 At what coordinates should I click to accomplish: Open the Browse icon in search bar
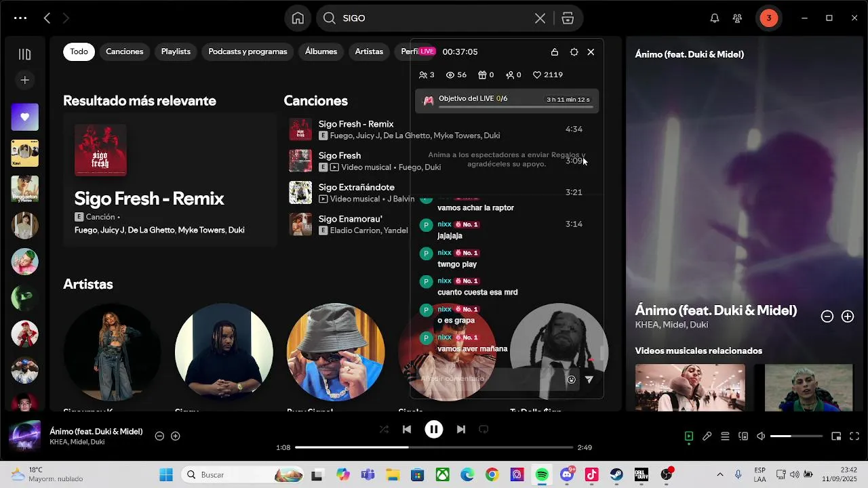(568, 18)
